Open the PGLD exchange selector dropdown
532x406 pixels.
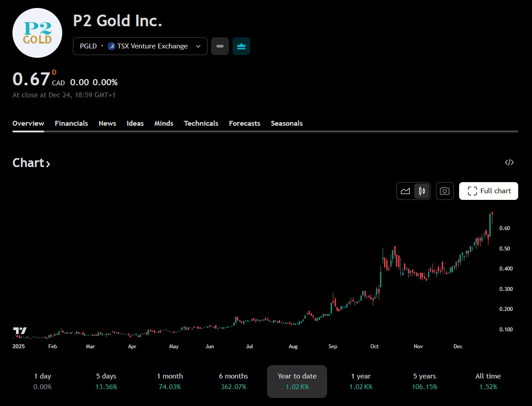tap(140, 46)
